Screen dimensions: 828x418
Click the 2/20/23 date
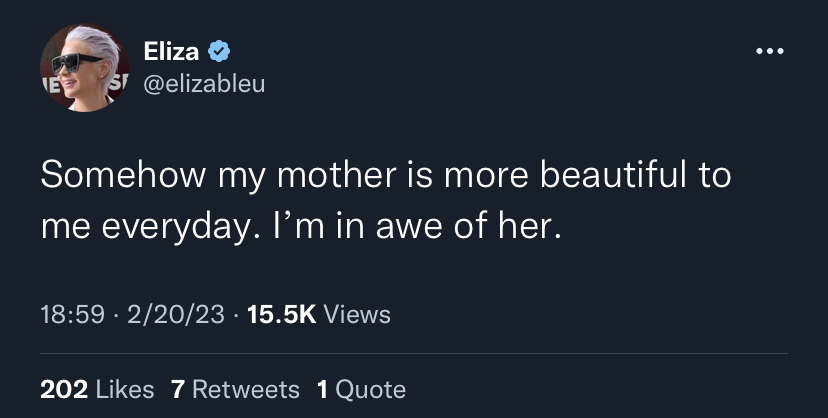176,315
